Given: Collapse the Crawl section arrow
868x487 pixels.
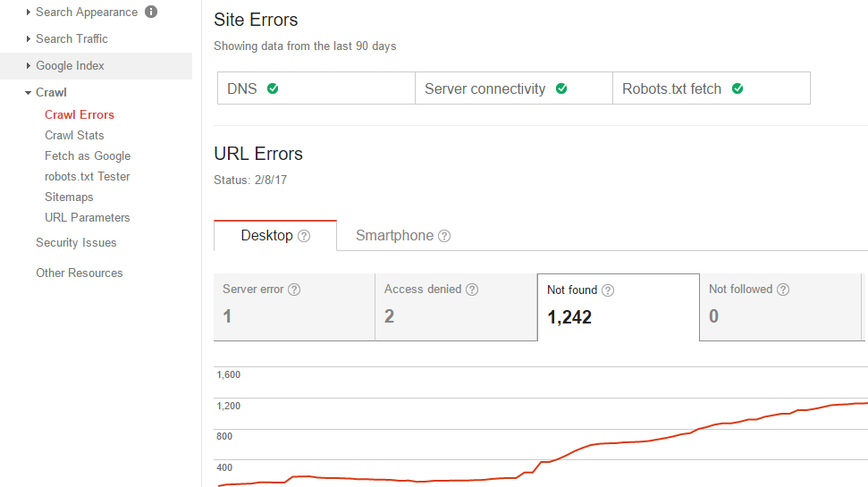Looking at the screenshot, I should (29, 93).
